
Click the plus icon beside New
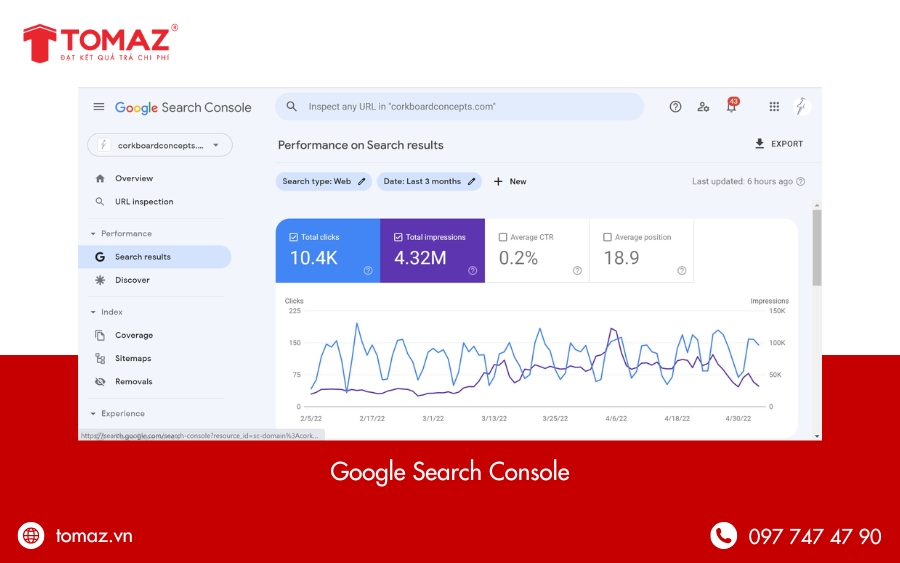pyautogui.click(x=498, y=181)
